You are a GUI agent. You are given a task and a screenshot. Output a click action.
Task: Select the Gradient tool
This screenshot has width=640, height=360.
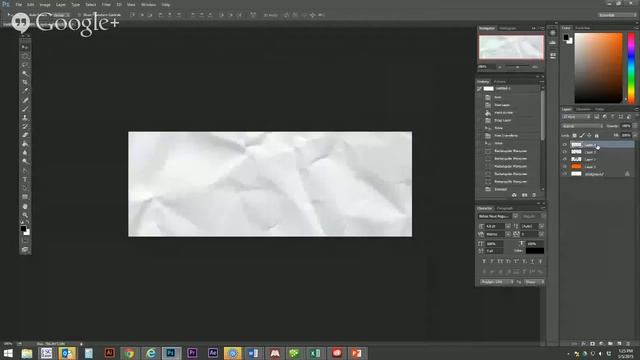coord(25,144)
